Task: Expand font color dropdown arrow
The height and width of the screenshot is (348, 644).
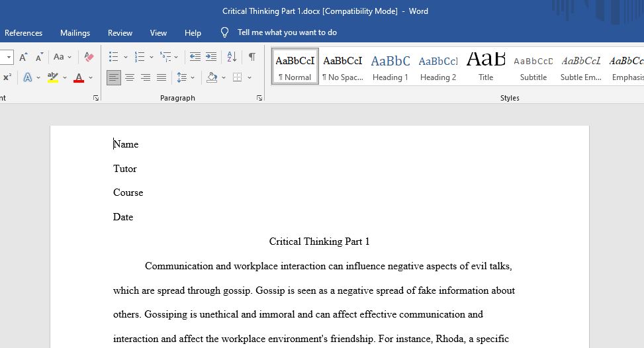Action: [x=91, y=77]
